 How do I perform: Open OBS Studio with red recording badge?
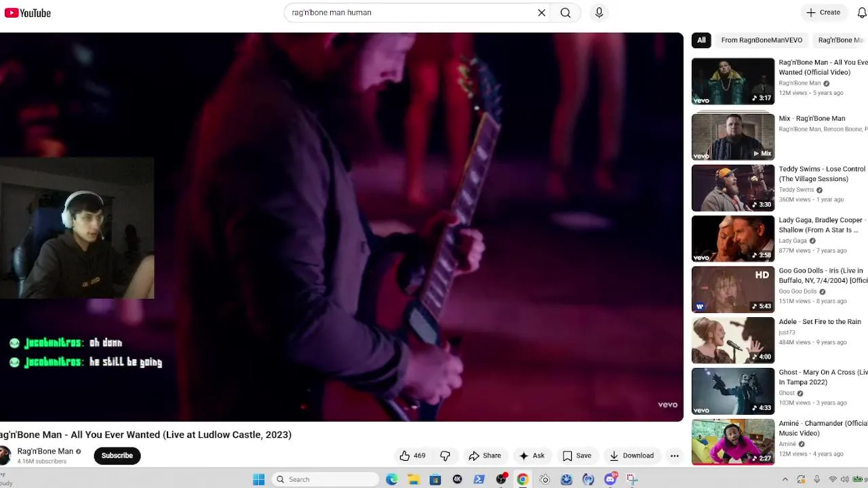coord(501,479)
